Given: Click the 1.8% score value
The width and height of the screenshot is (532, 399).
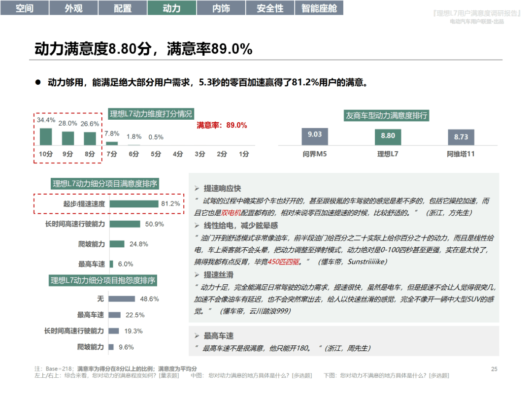Looking at the screenshot, I should 134,137.
